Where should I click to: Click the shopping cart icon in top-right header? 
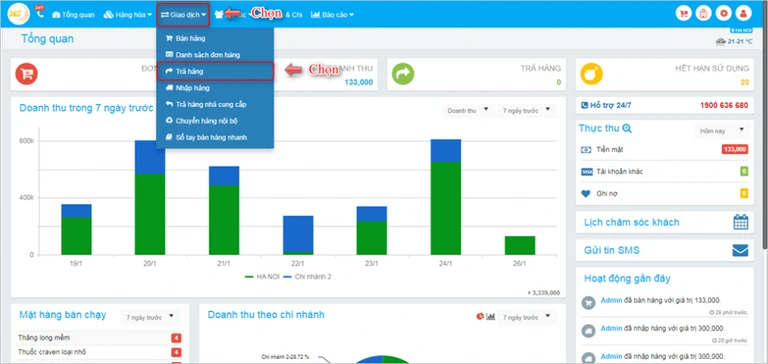[x=683, y=14]
